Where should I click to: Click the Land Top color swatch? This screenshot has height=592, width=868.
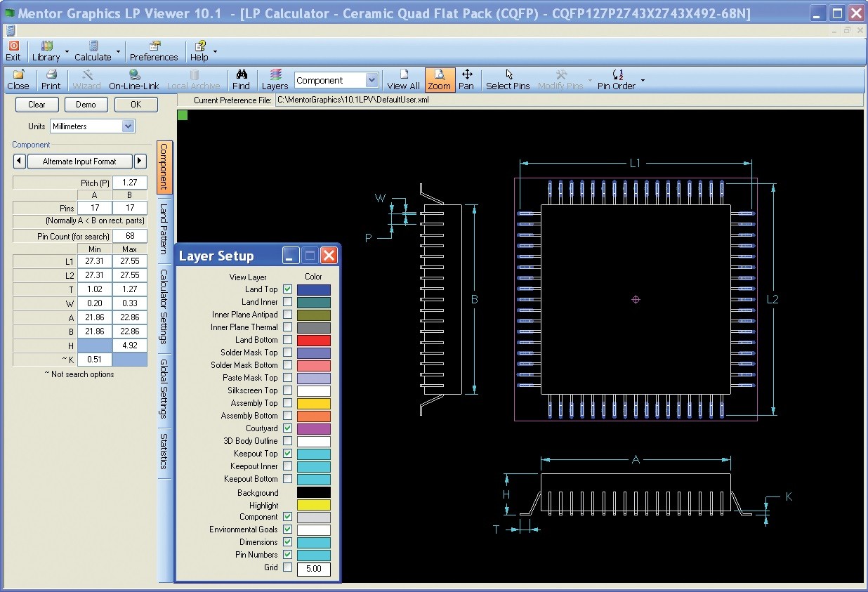(313, 289)
